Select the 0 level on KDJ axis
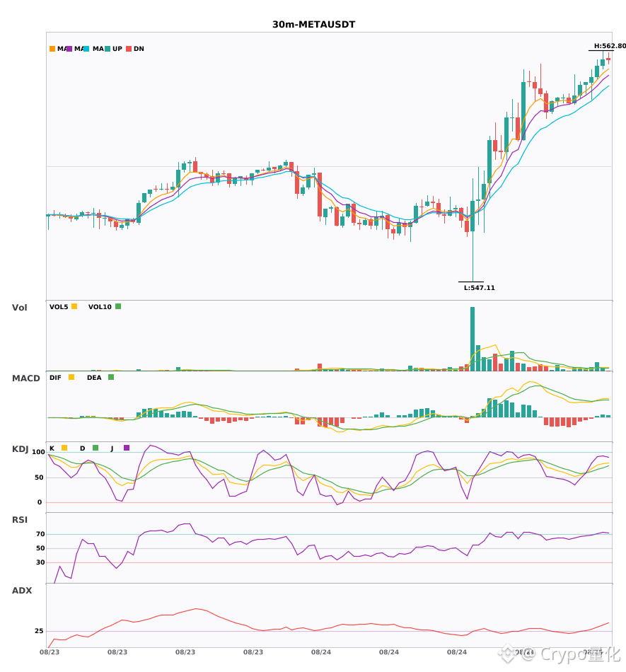This screenshot has width=626, height=672. 40,502
